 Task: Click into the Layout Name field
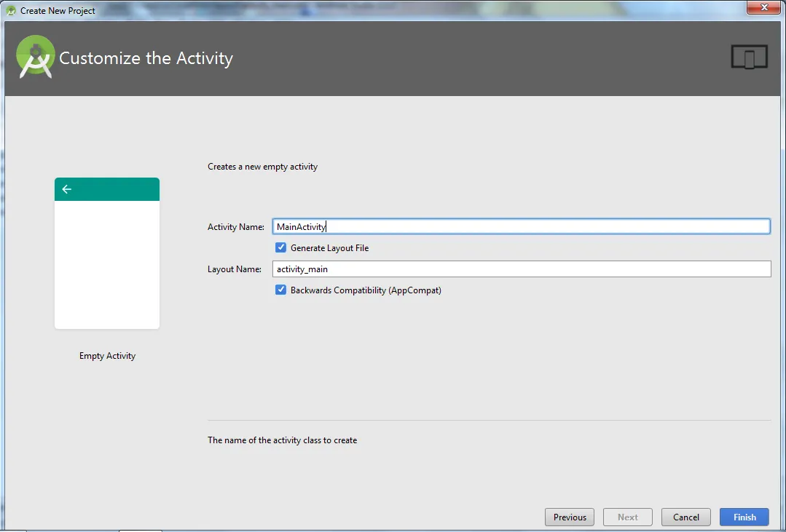(522, 269)
